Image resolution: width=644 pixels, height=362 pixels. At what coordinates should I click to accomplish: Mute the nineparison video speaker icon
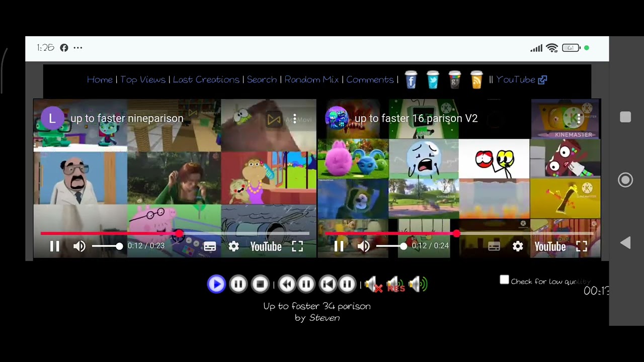(x=79, y=246)
